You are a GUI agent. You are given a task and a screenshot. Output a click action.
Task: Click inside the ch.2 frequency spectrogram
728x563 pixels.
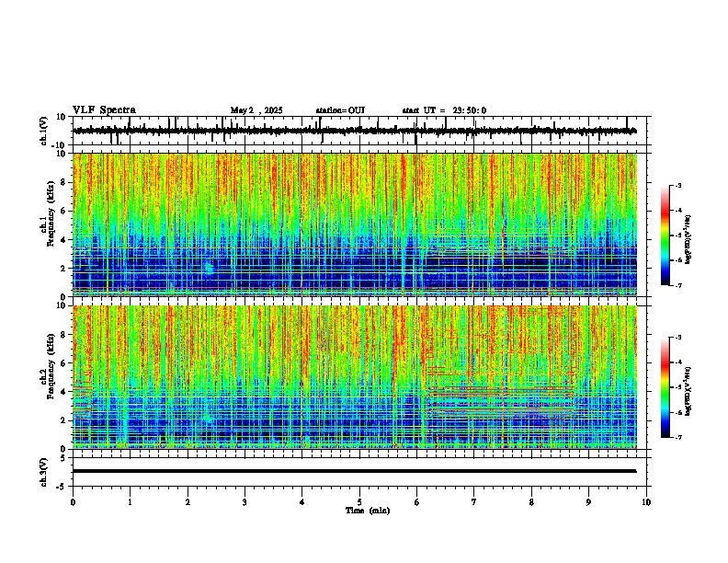(355, 377)
